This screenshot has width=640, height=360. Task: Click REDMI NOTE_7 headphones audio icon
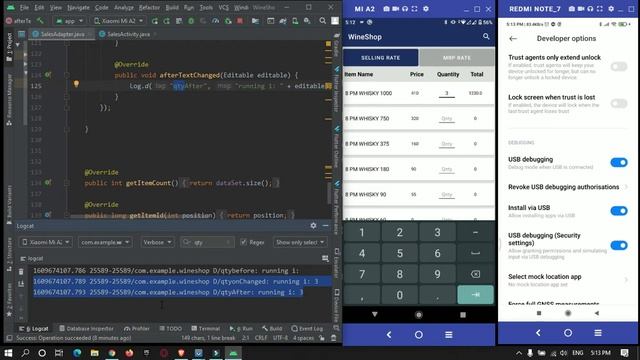pos(590,9)
